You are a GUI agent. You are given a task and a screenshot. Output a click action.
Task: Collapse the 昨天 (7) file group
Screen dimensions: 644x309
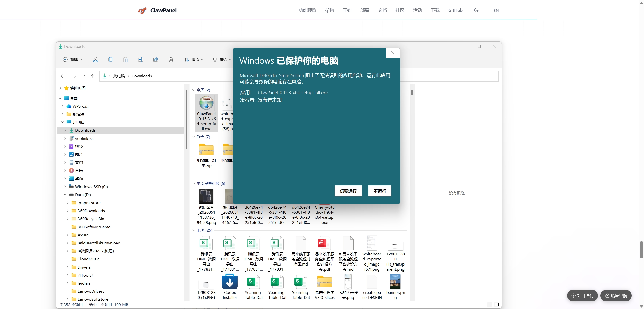coord(194,137)
